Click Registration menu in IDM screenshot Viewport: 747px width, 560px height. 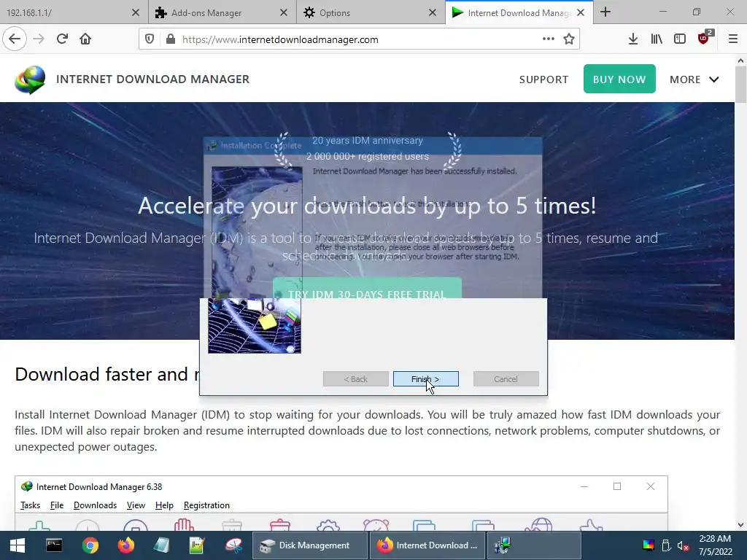point(206,505)
